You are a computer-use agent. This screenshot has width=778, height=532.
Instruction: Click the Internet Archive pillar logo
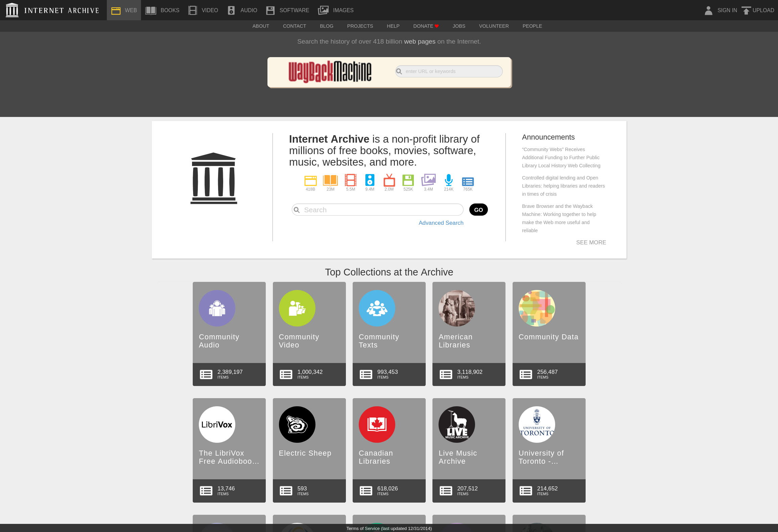(x=11, y=10)
